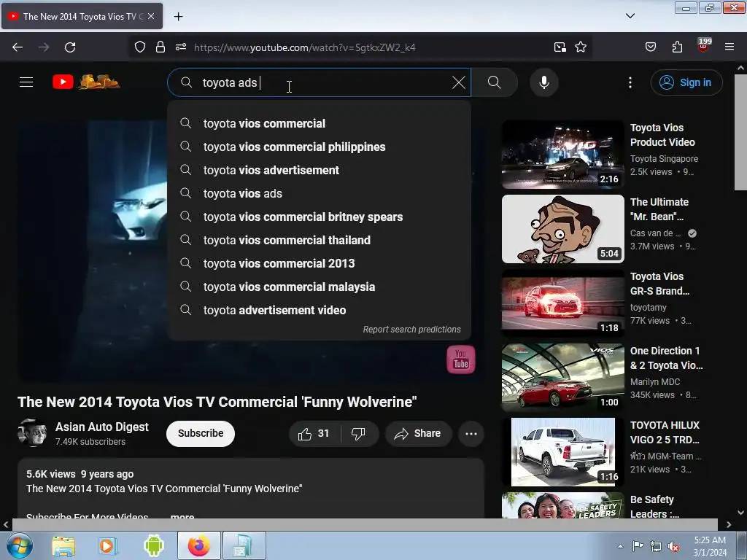Open TOYOTA HILUX VIGO thumbnail
Screen dimensions: 747x560
562,451
